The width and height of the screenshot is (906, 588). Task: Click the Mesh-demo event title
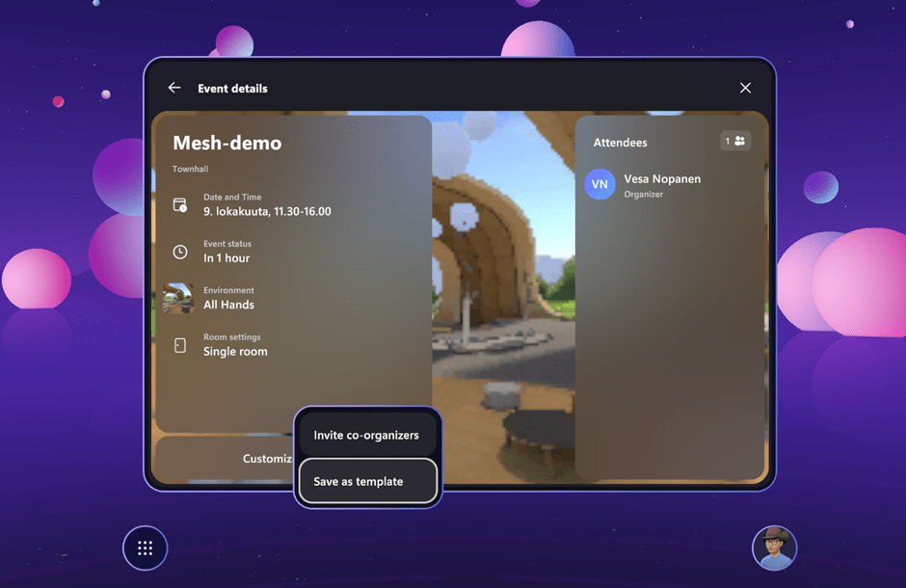coord(227,144)
